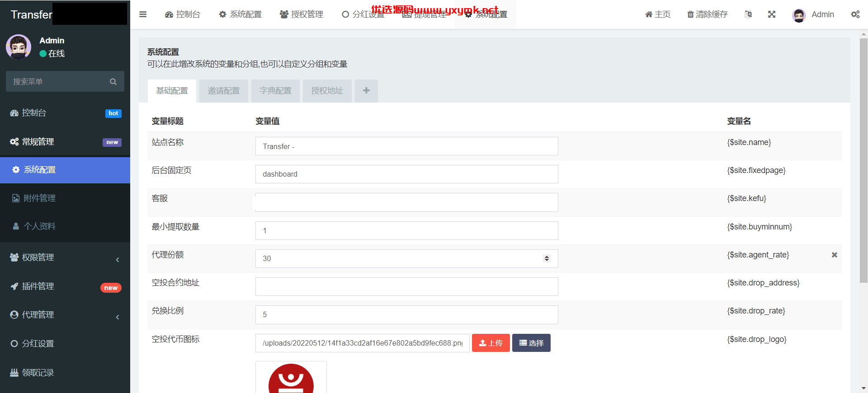Open 插件管理 in the sidebar
The height and width of the screenshot is (393, 868).
point(65,286)
